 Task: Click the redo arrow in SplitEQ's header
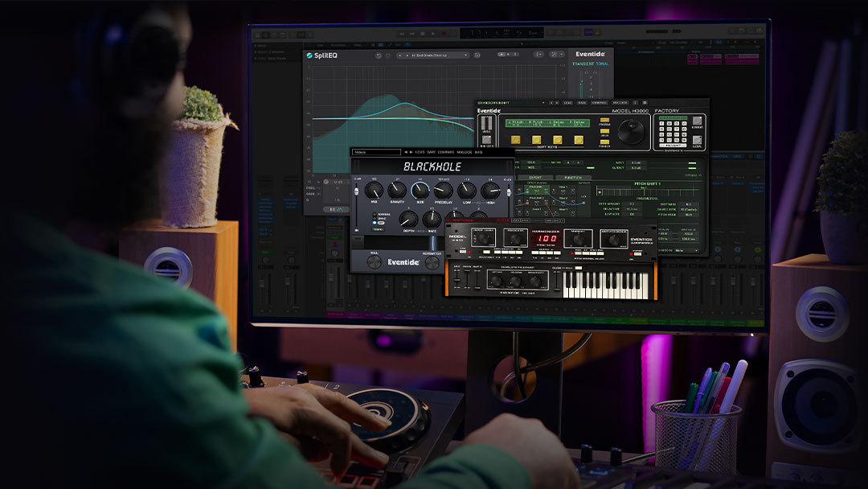tap(387, 56)
